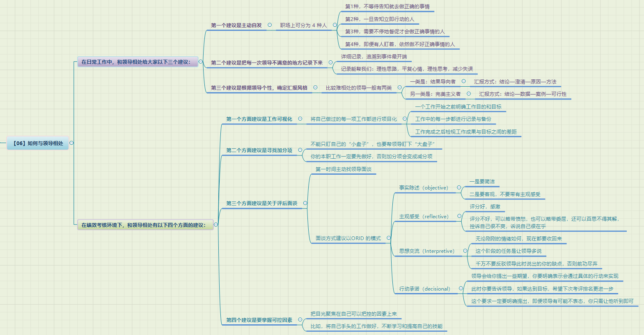
Task: Collapse 比较难相处的领导一般有两类 node
Action: [399, 87]
